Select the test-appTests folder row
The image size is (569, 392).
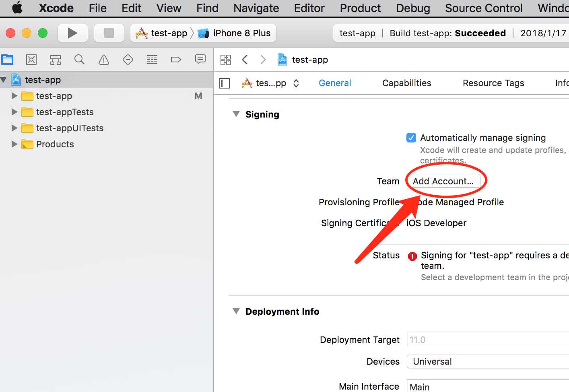(x=107, y=112)
